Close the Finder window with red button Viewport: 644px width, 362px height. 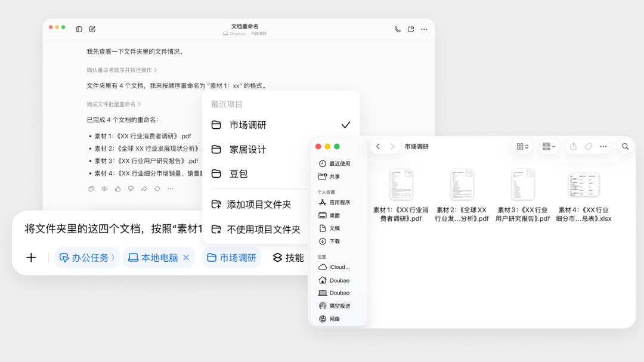pyautogui.click(x=318, y=146)
